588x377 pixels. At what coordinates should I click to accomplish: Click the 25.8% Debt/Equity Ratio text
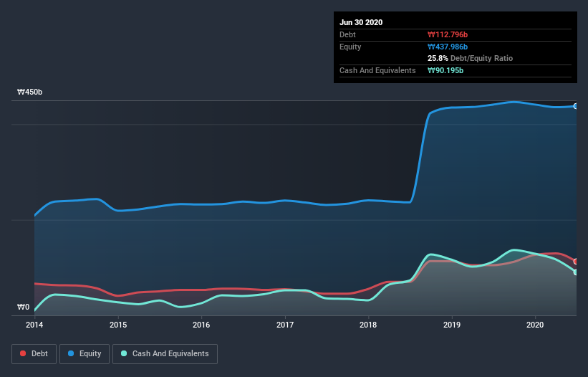pos(471,58)
